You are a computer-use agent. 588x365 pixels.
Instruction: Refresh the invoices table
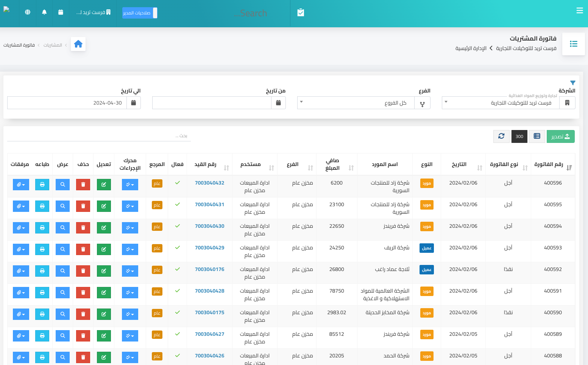[501, 136]
